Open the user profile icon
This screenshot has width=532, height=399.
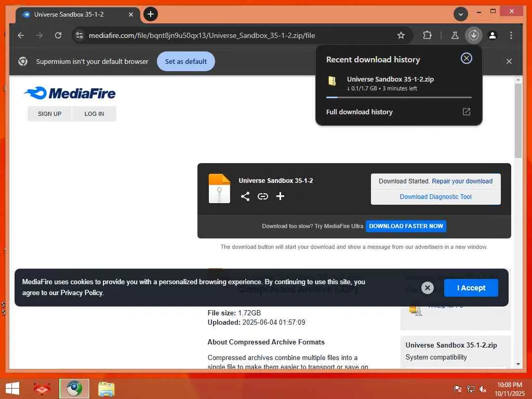(x=493, y=35)
